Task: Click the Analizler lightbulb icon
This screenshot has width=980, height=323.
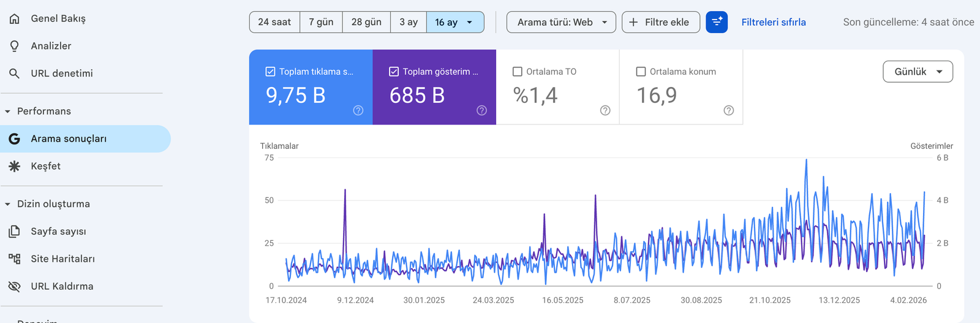Action: tap(15, 46)
